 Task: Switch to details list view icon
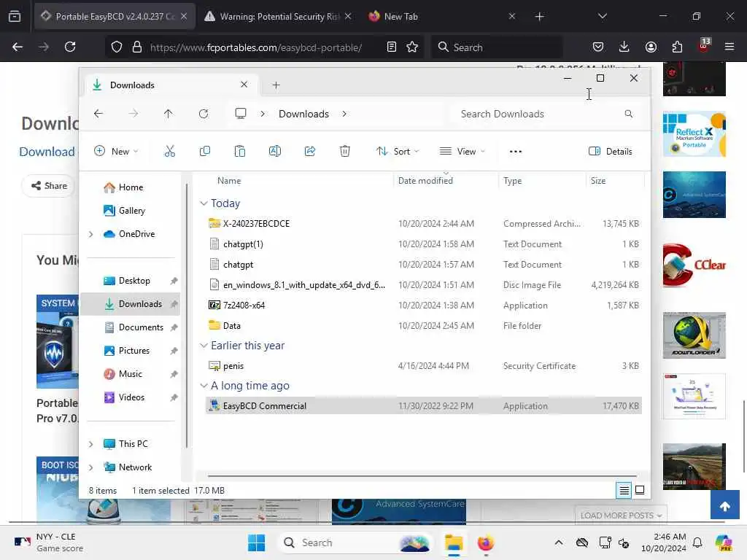click(624, 490)
